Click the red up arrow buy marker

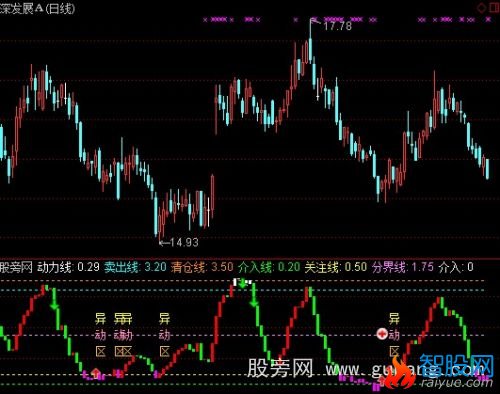click(x=96, y=373)
